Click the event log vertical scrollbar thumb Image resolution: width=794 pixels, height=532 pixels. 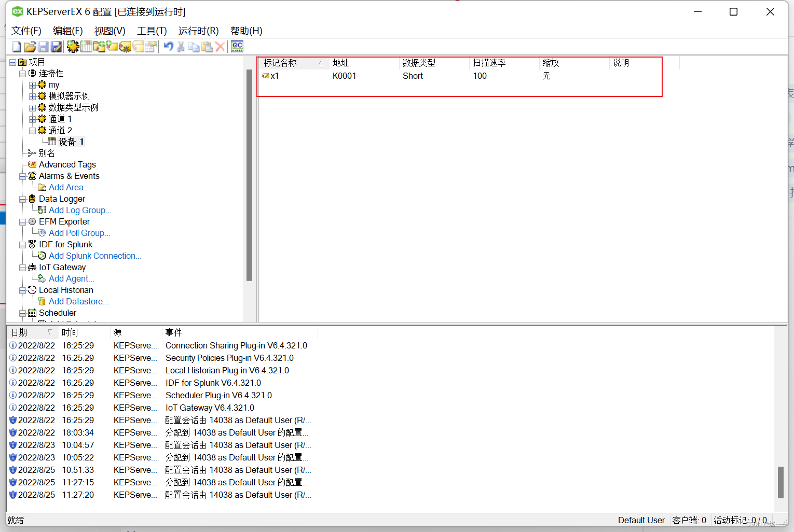click(781, 482)
